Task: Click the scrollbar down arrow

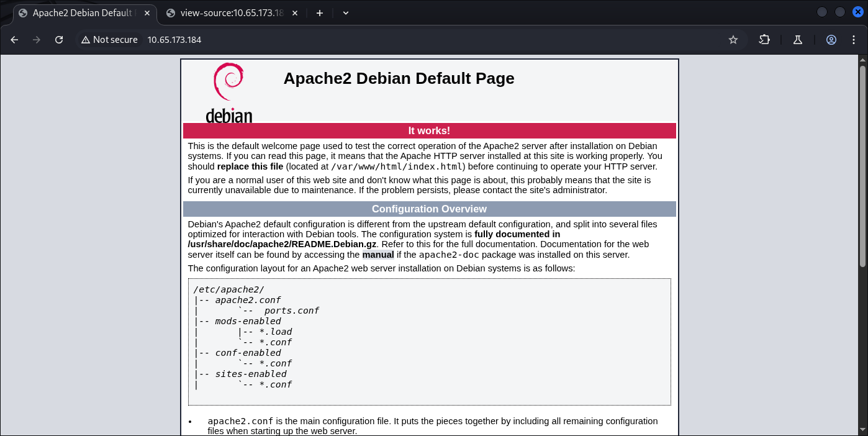Action: tap(862, 431)
